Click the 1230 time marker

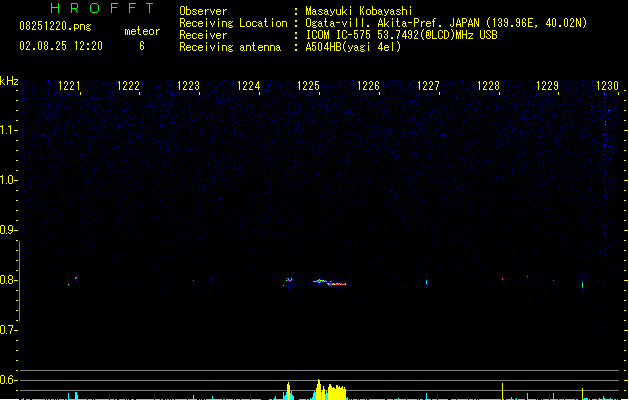point(607,86)
